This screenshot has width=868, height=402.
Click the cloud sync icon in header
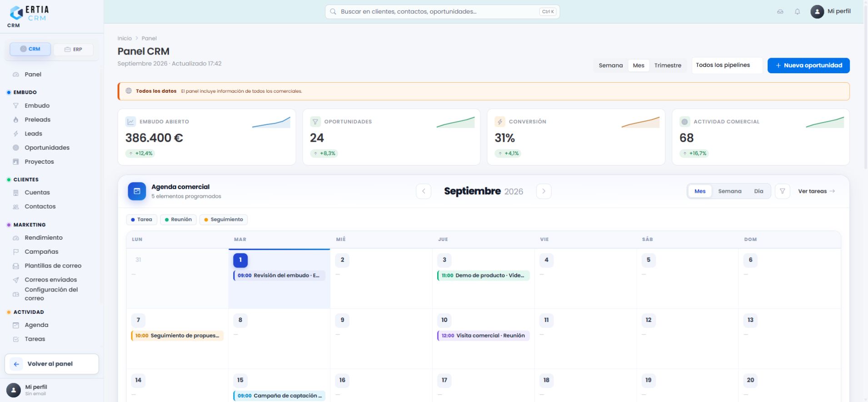coord(780,12)
